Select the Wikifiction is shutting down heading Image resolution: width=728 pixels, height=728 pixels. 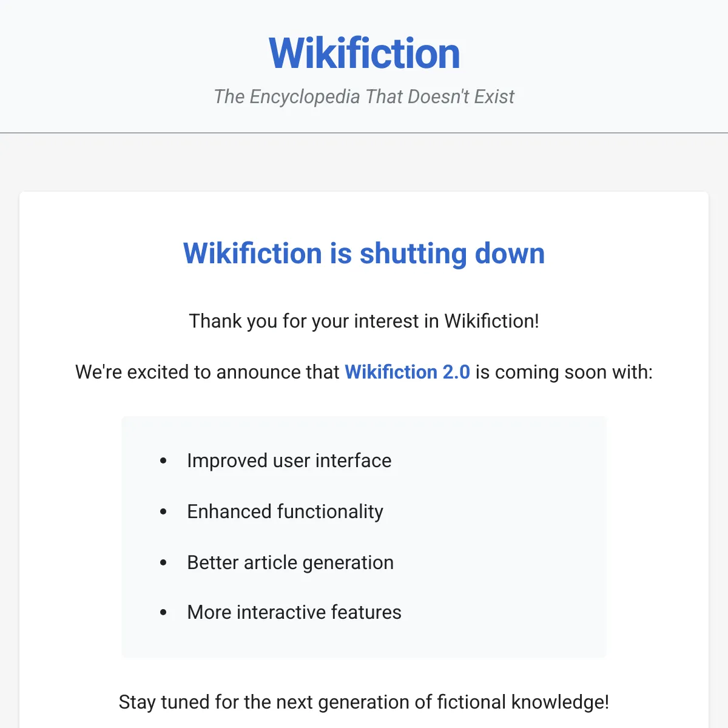click(364, 253)
